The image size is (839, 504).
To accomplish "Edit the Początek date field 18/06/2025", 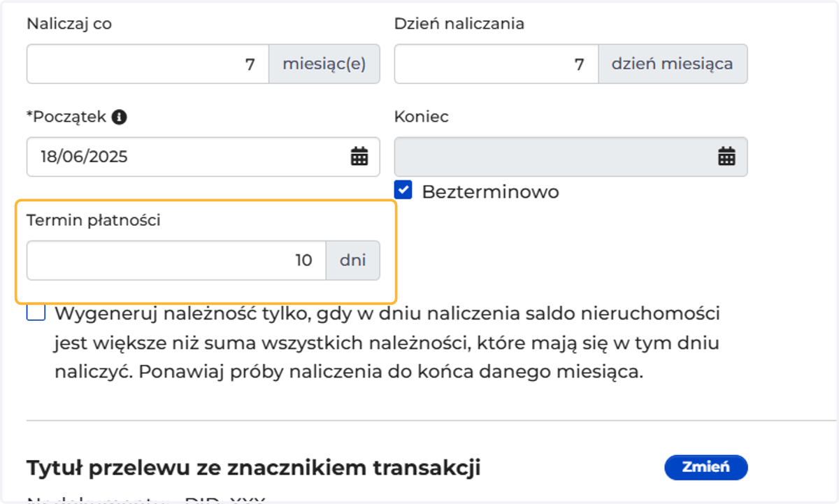I will tap(203, 157).
